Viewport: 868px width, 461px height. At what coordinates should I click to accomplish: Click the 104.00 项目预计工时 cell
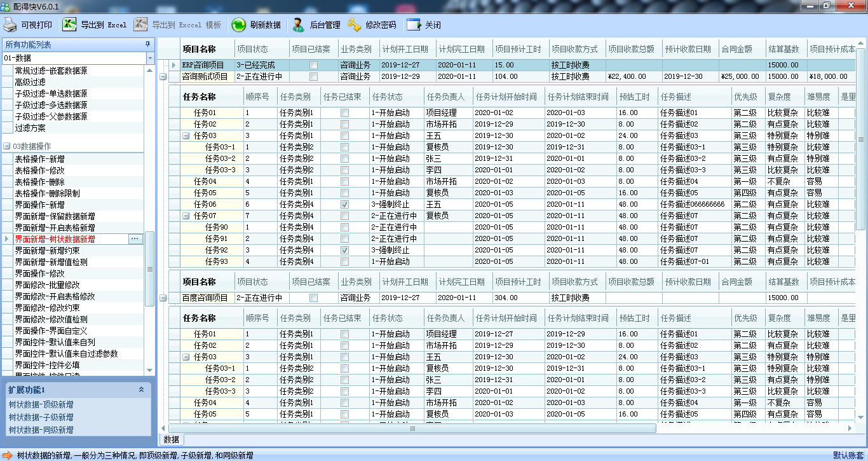pyautogui.click(x=520, y=76)
